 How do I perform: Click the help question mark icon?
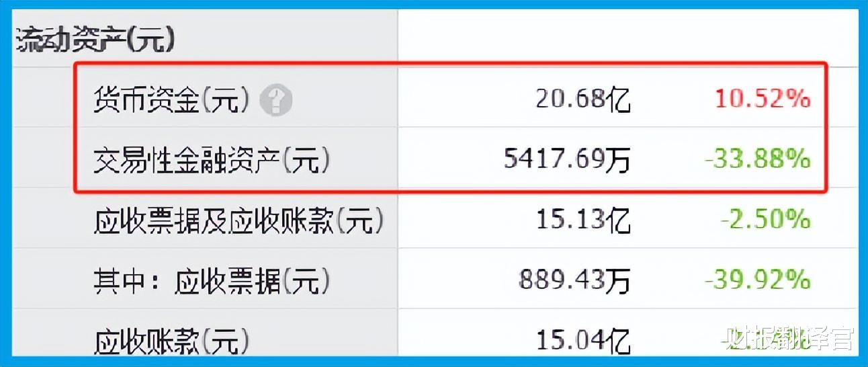276,101
